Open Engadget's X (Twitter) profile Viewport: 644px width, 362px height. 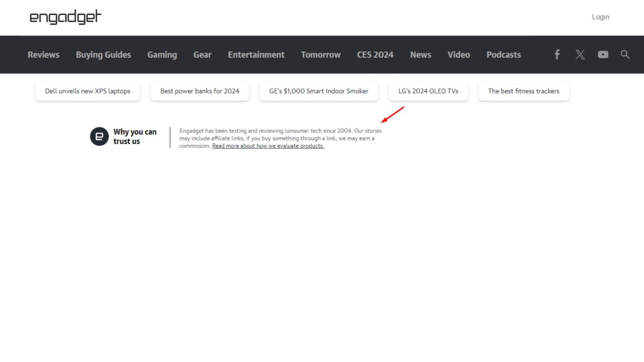(580, 54)
